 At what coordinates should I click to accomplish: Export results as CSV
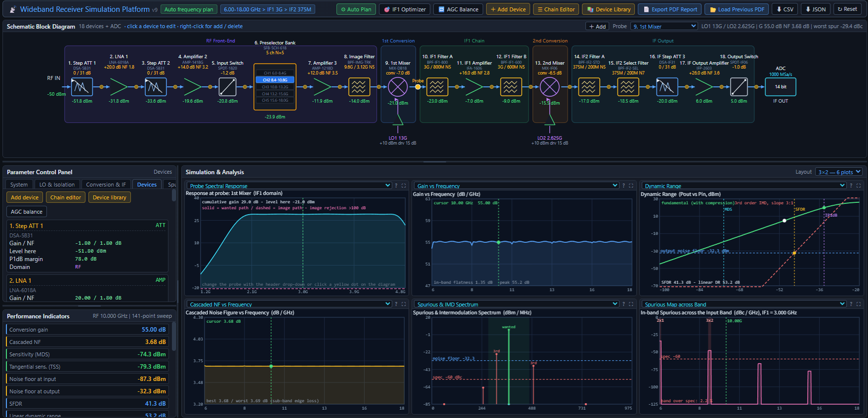[785, 9]
